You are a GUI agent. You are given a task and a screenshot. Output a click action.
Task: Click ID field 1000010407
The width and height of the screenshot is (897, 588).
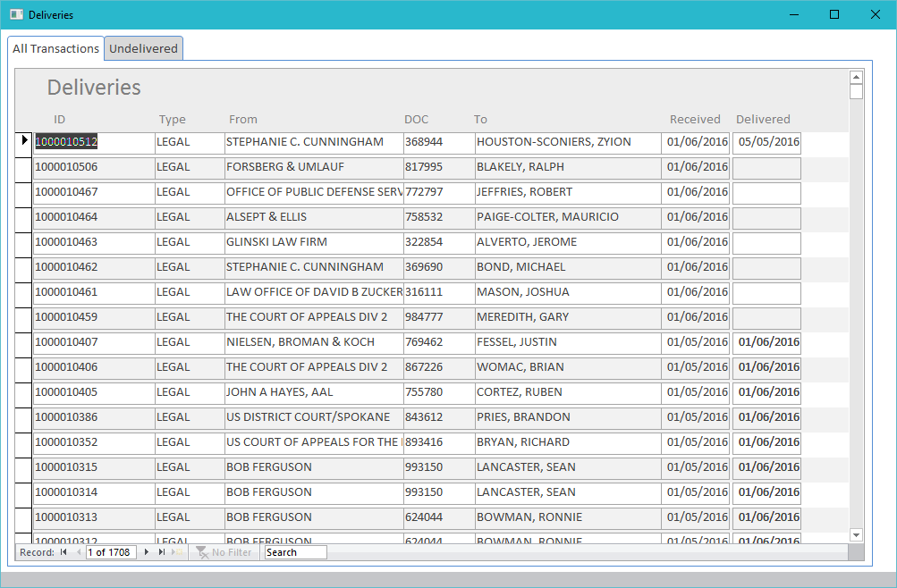93,342
